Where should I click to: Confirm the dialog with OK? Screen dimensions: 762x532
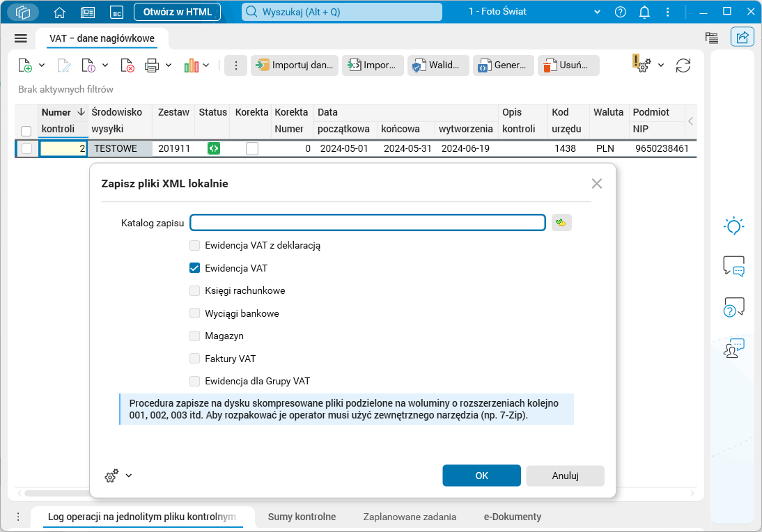481,476
